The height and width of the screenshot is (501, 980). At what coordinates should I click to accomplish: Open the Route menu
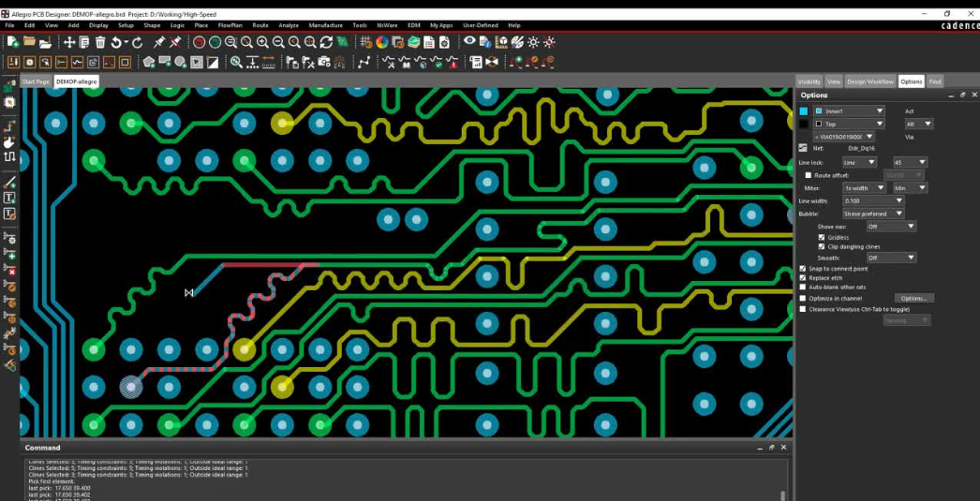(x=260, y=25)
